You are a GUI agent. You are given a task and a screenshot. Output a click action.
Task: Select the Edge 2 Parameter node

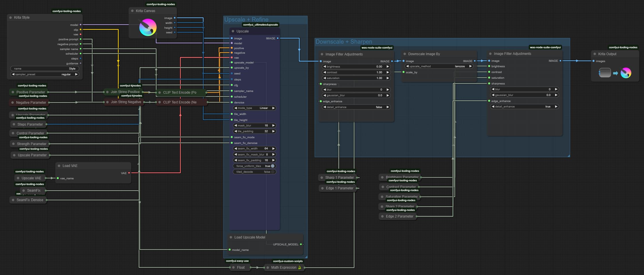(399, 216)
